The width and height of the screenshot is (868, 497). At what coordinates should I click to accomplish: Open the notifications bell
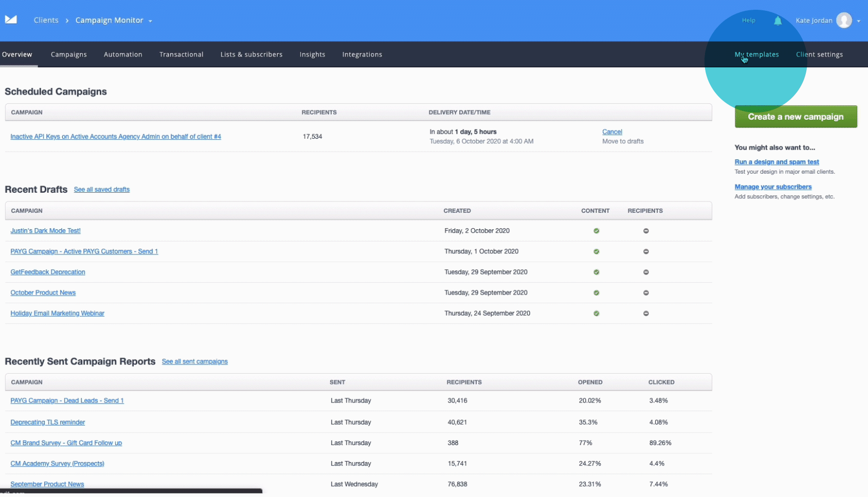coord(777,21)
